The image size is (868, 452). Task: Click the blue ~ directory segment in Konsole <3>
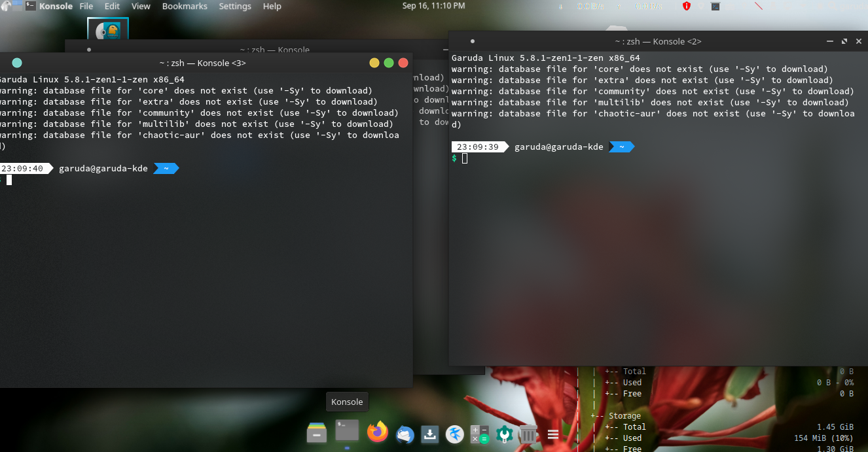(166, 169)
